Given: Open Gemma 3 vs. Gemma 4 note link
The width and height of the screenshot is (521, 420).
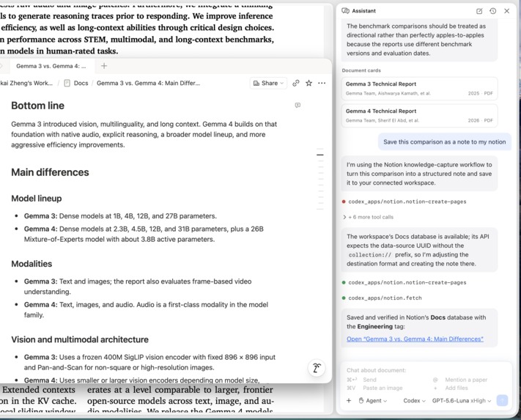Looking at the screenshot, I should [x=415, y=339].
